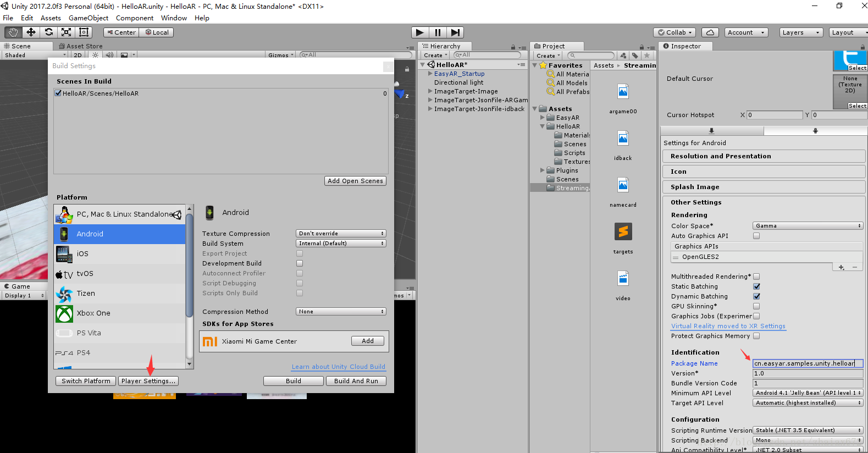Open Compression Method dropdown
Image resolution: width=868 pixels, height=453 pixels.
(x=341, y=312)
